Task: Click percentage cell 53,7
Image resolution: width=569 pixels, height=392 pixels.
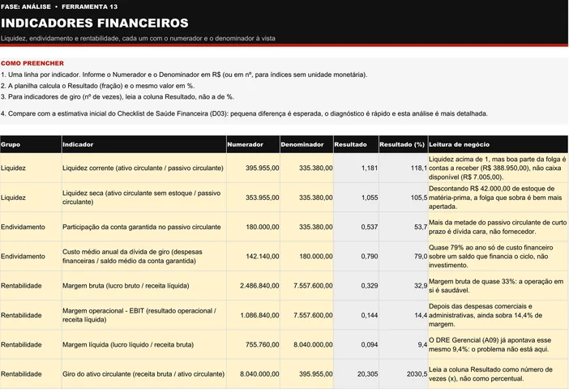Action: (x=403, y=227)
